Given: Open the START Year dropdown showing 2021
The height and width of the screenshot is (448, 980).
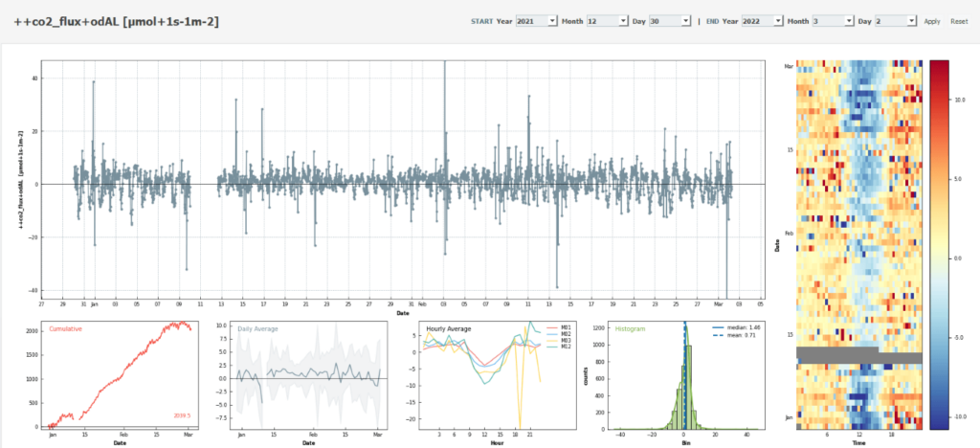Looking at the screenshot, I should [x=536, y=21].
